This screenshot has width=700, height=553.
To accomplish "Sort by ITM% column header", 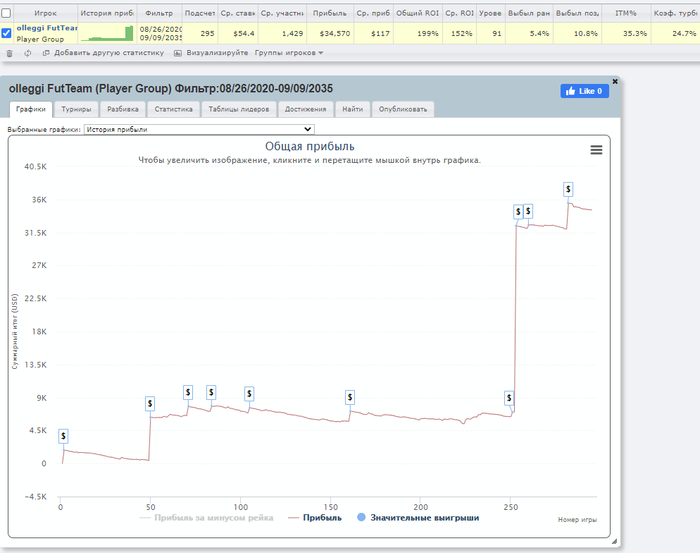I will point(625,13).
